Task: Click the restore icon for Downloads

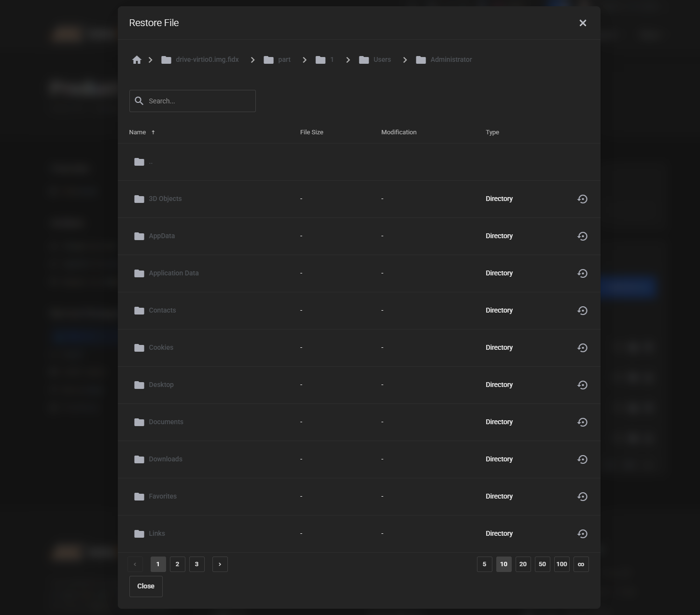Action: (582, 459)
